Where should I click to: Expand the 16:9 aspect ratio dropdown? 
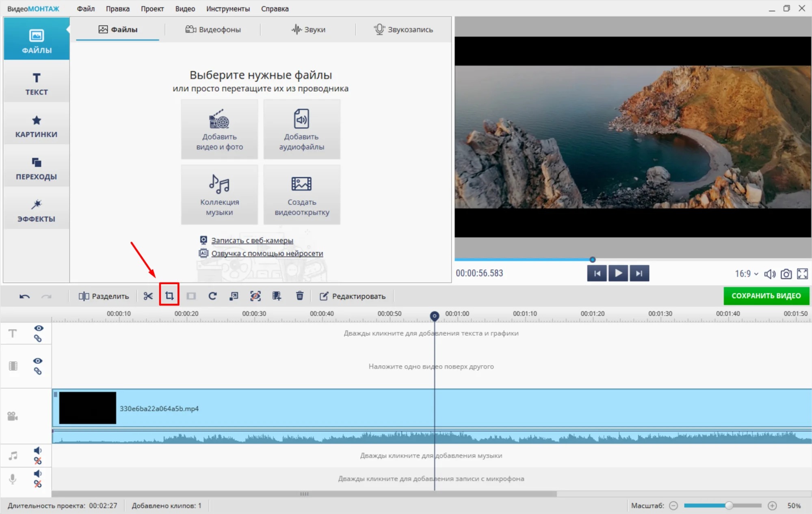[x=746, y=274]
